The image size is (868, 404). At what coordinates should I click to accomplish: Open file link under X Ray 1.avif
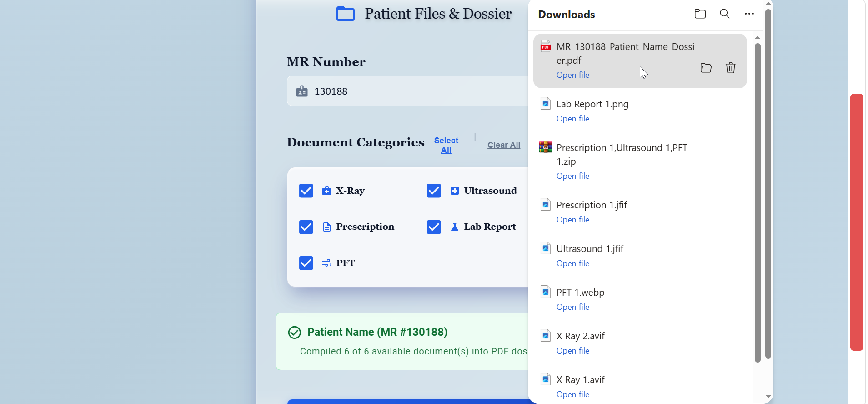[x=573, y=394]
